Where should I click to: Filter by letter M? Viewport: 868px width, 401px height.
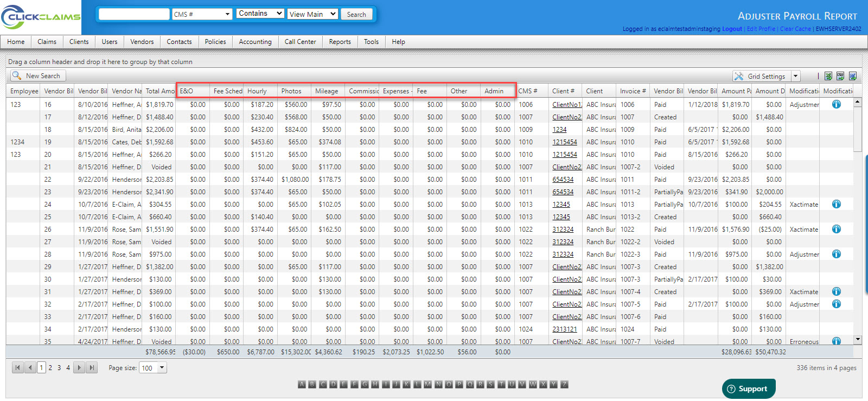point(427,384)
